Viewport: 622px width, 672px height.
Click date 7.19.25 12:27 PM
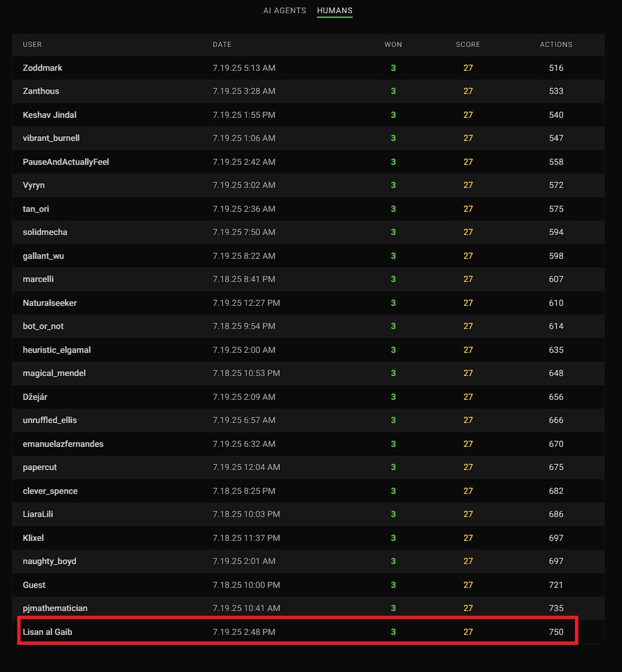click(x=246, y=303)
